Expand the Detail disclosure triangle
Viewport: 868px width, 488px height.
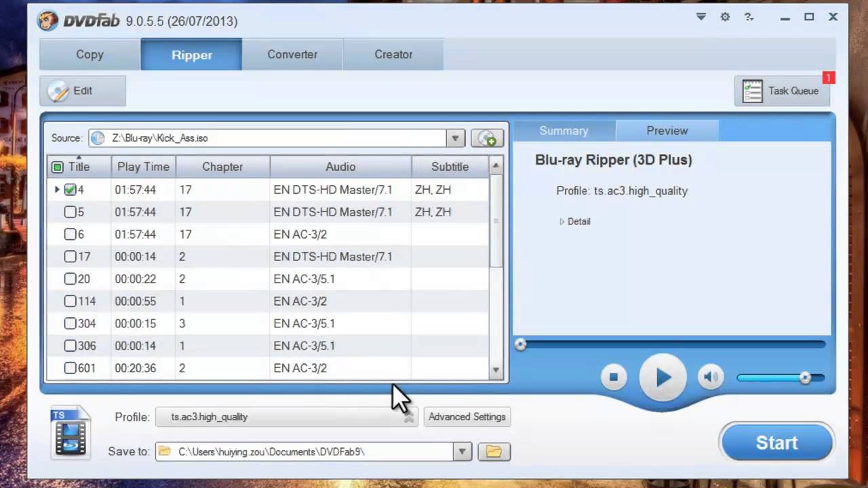(x=561, y=222)
